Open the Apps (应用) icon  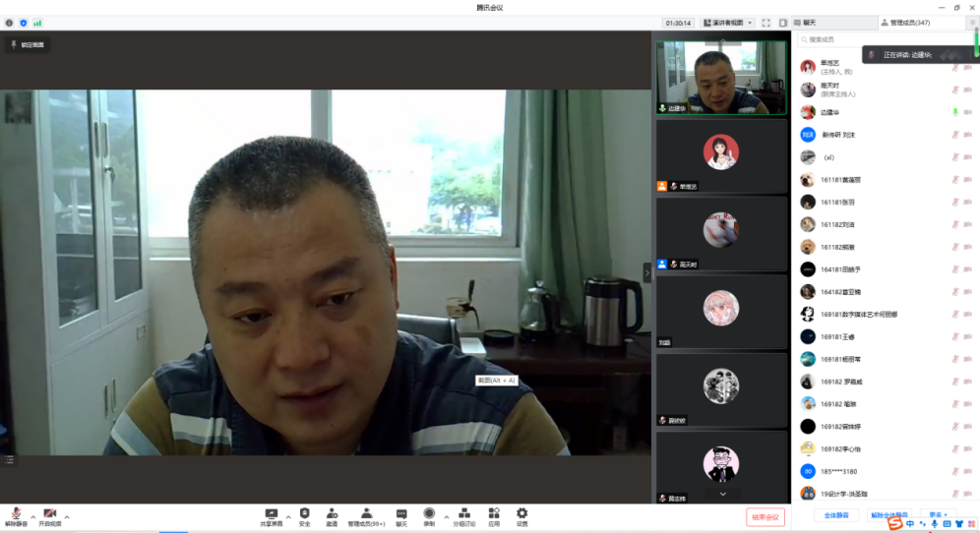494,513
